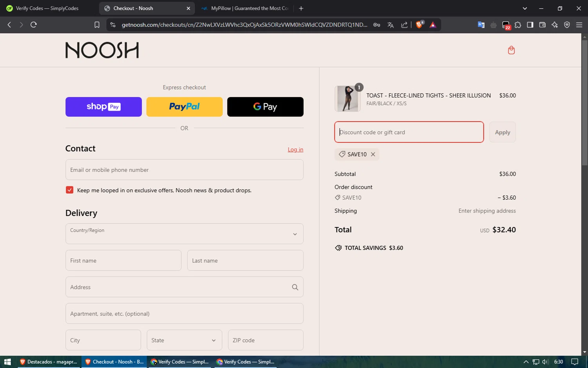Click the network icon in system tray
This screenshot has height=368, width=588.
point(535,362)
